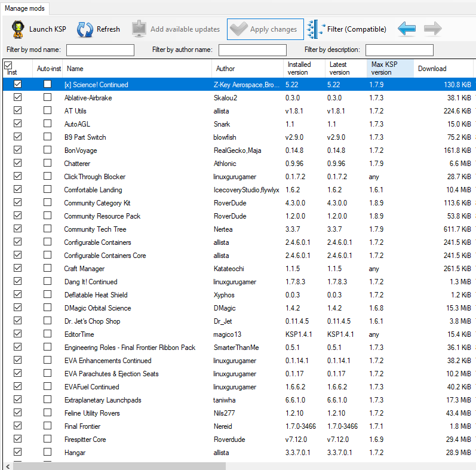476x470 pixels.
Task: Click author Z-Key Aerospace,Bro... cell
Action: (246, 85)
